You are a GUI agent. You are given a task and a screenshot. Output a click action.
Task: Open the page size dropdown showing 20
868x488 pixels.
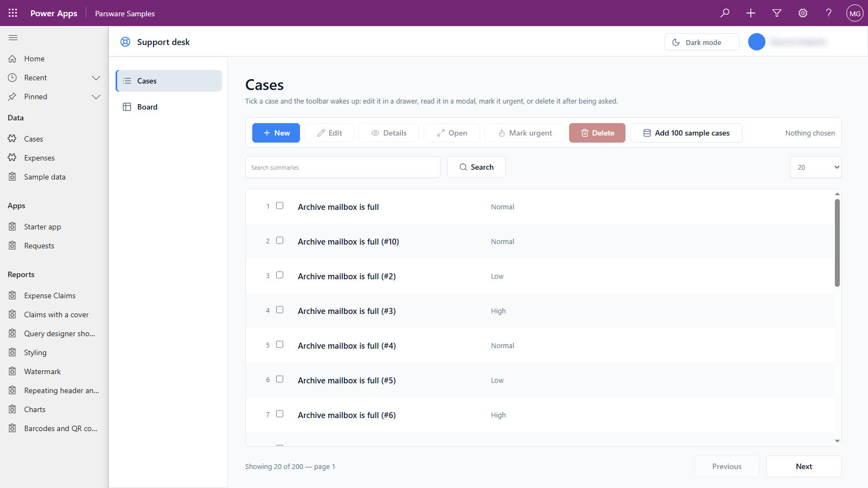(x=816, y=167)
